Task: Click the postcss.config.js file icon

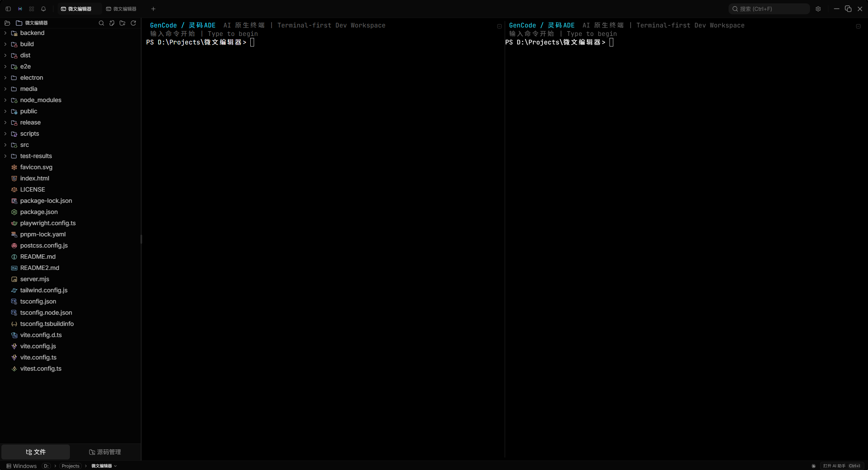Action: pyautogui.click(x=14, y=246)
